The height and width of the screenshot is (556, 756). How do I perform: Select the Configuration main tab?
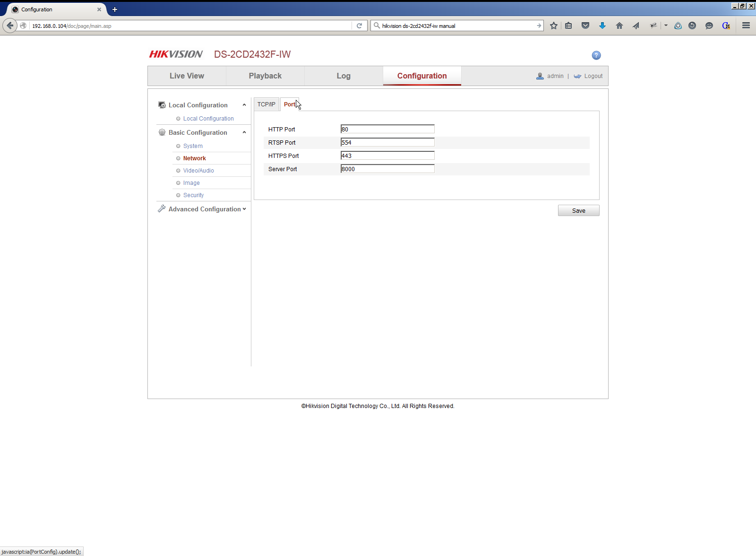pos(422,76)
